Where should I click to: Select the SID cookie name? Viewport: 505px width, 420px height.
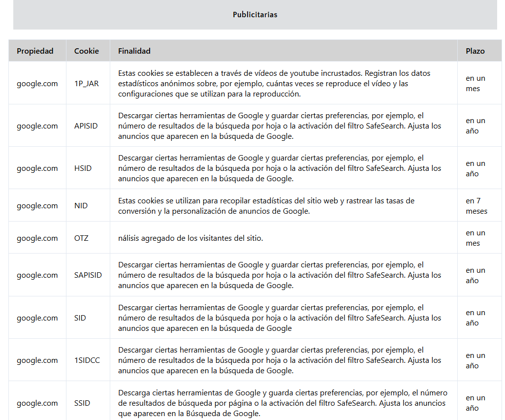coord(80,318)
